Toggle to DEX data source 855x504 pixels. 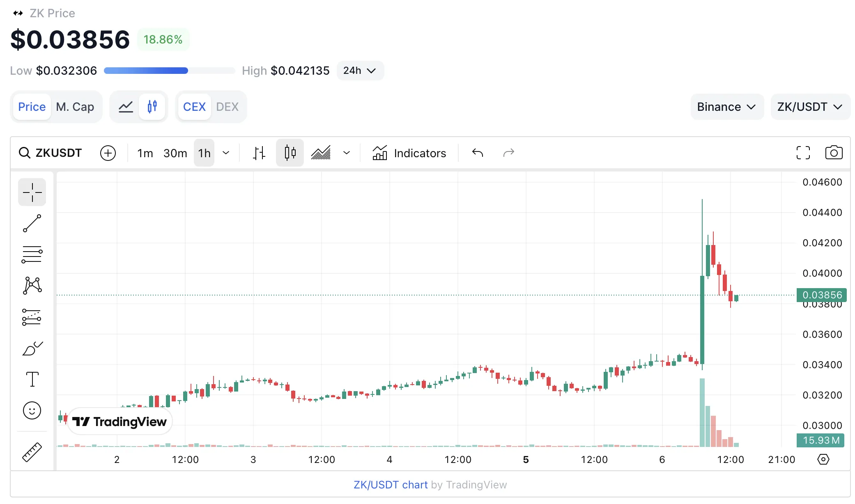(x=227, y=107)
